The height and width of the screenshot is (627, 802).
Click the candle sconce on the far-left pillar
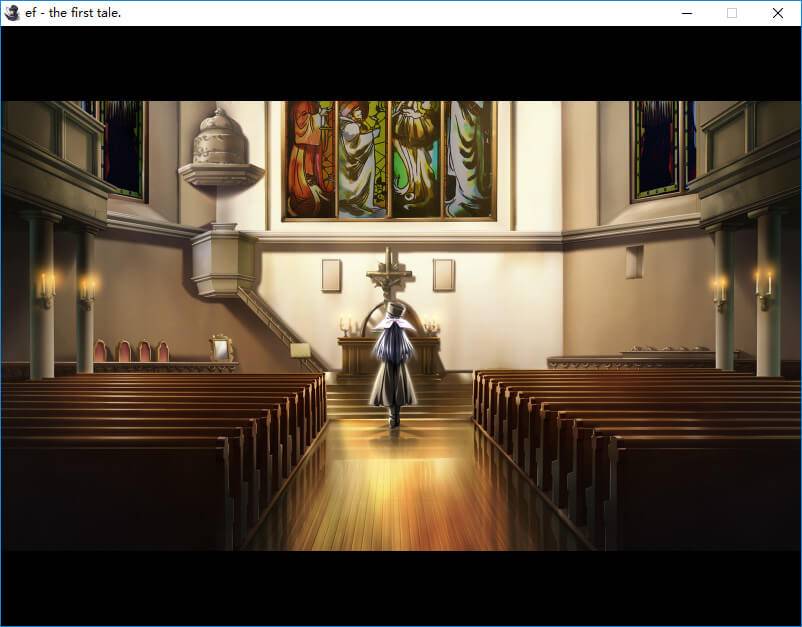point(46,289)
